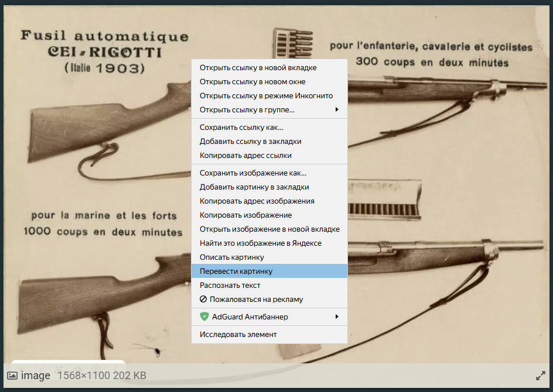Open link via 'Открыть ссылку в режиме Инкогнито'
Image resolution: width=553 pixels, height=392 pixels.
click(266, 96)
